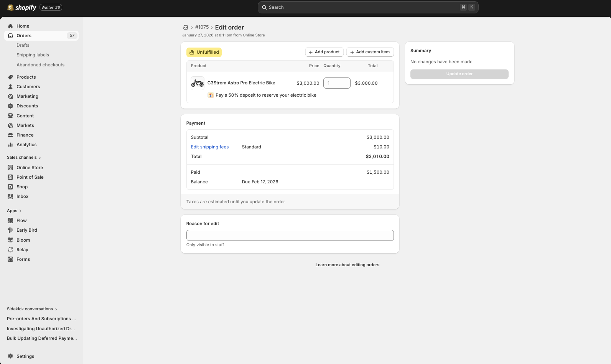Click the Add product button

(324, 52)
